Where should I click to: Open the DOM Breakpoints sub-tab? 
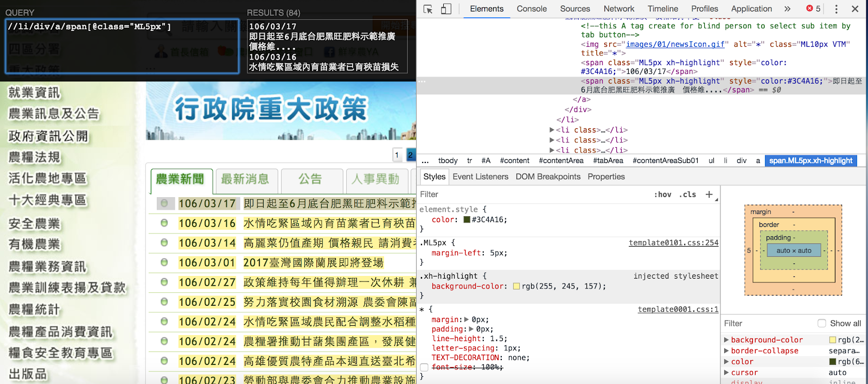point(548,177)
